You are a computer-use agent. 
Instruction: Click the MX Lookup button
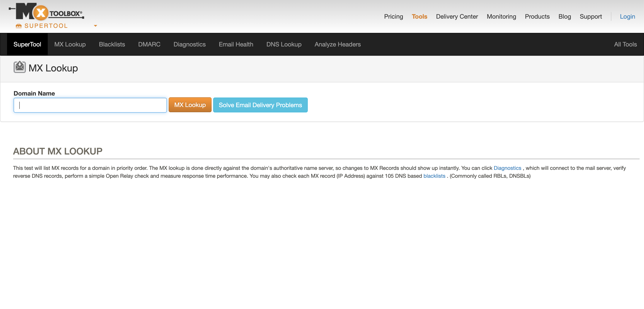[x=190, y=105]
